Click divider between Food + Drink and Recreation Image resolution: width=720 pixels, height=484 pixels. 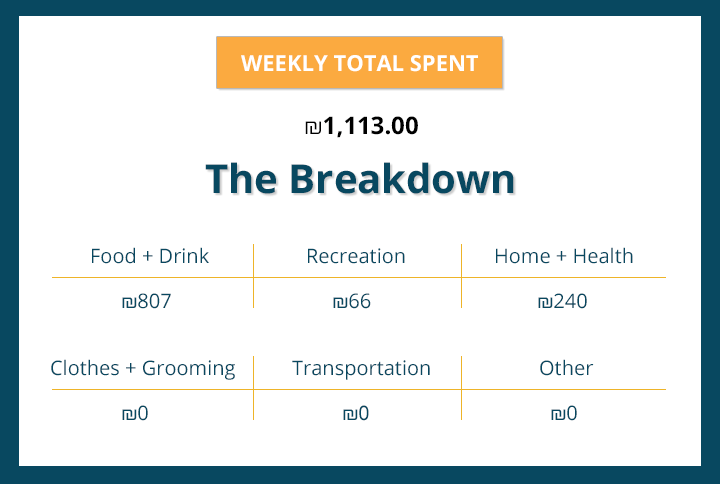pyautogui.click(x=253, y=275)
